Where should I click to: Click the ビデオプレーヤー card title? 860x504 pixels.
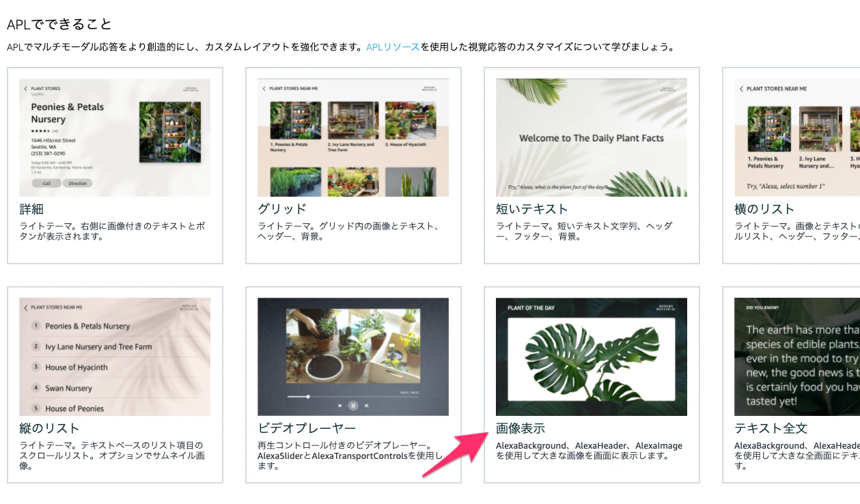307,428
